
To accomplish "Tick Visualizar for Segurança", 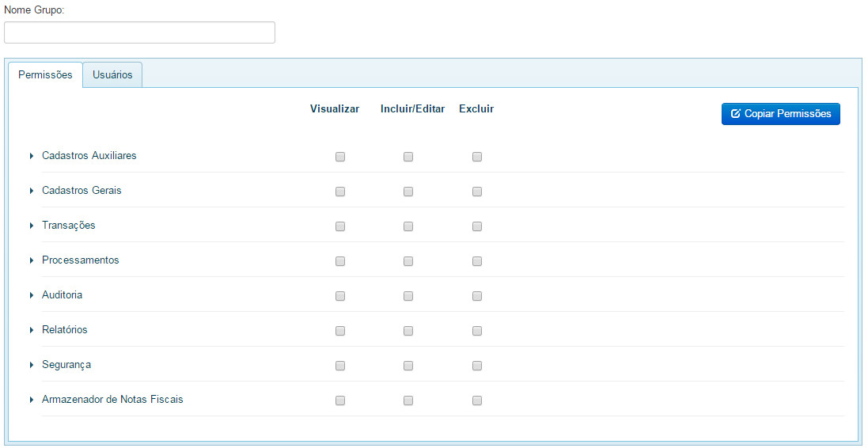I will tap(340, 366).
